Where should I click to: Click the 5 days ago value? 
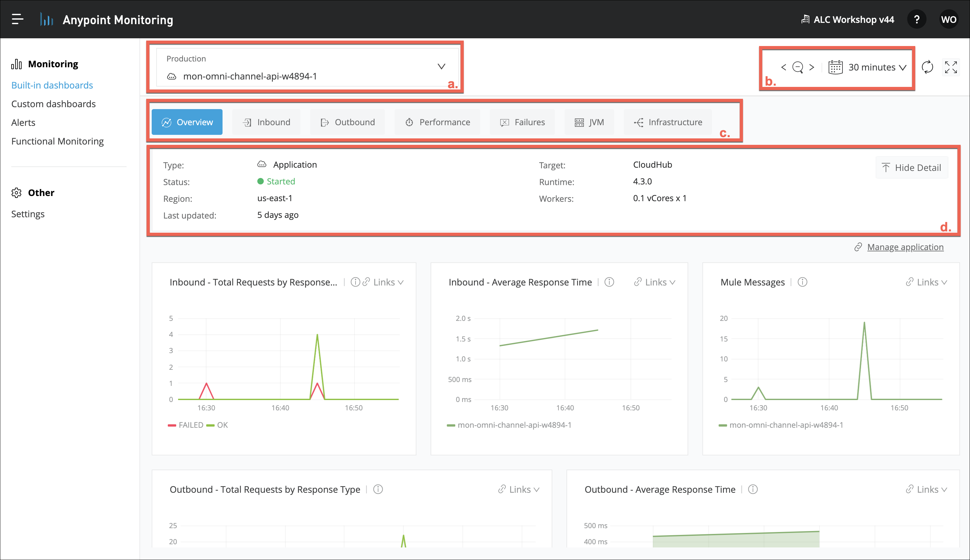coord(278,215)
